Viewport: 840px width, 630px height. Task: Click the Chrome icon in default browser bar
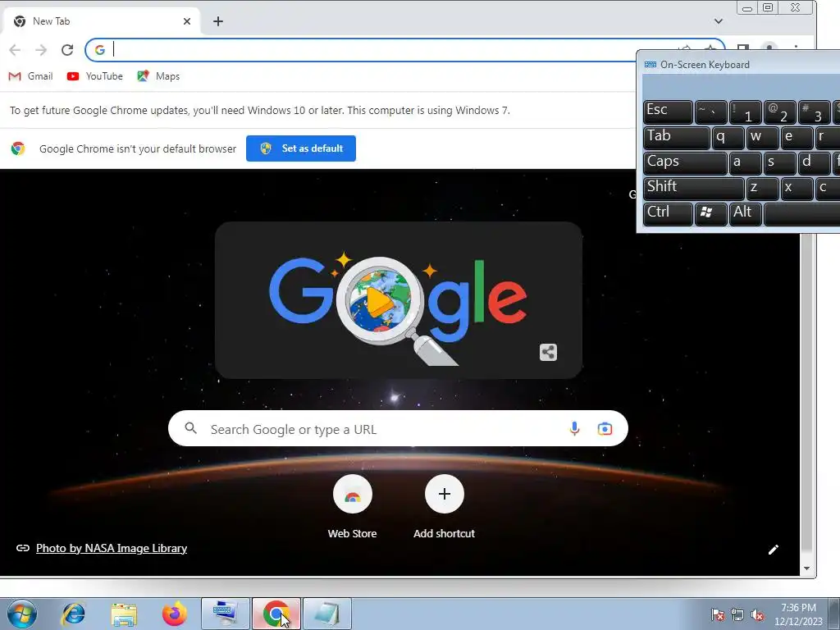[18, 148]
